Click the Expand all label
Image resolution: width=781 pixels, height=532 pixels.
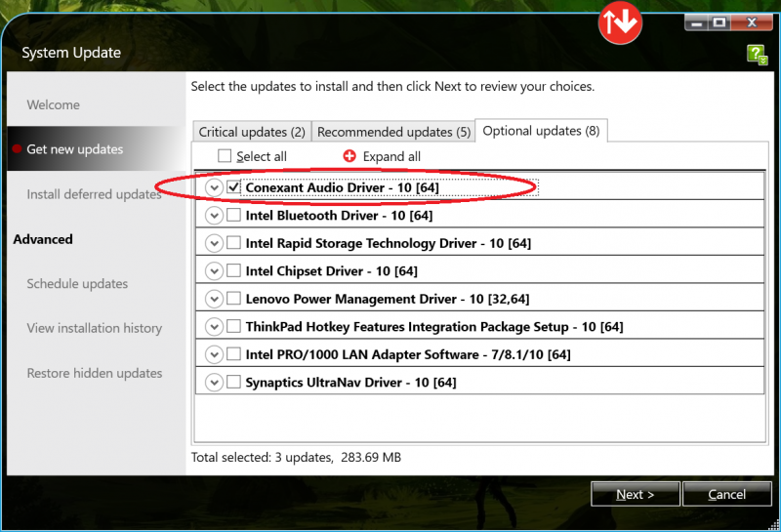tap(391, 156)
